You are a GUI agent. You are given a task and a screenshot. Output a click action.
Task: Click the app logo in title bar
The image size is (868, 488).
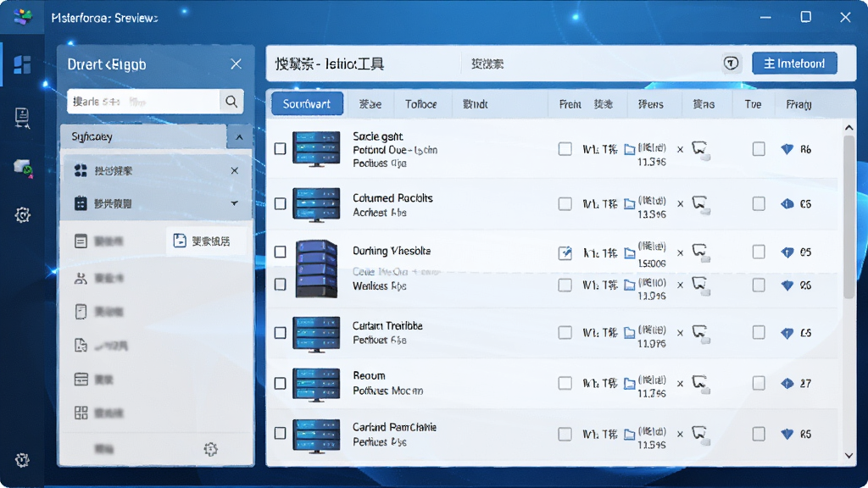[x=23, y=17]
